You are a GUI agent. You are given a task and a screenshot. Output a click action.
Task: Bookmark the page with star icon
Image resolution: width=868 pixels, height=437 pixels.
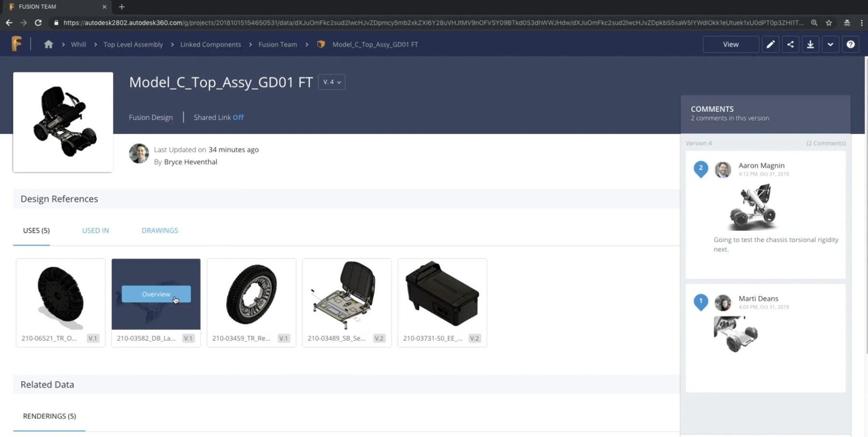[829, 23]
